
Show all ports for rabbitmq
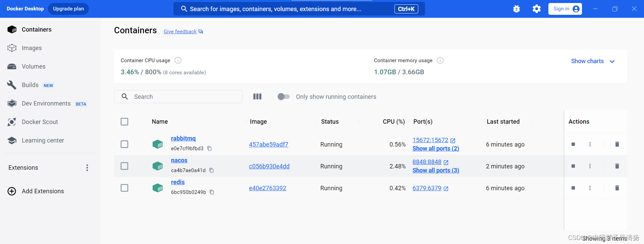(436, 149)
